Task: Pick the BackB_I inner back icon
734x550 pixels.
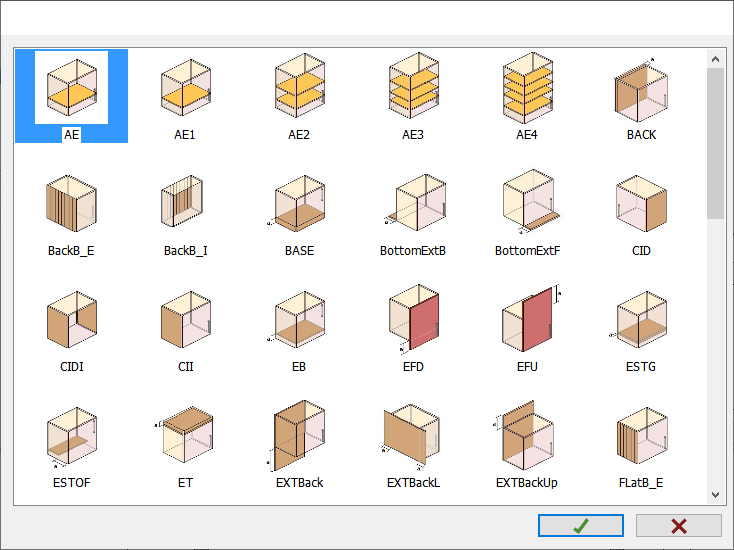Action: 182,201
